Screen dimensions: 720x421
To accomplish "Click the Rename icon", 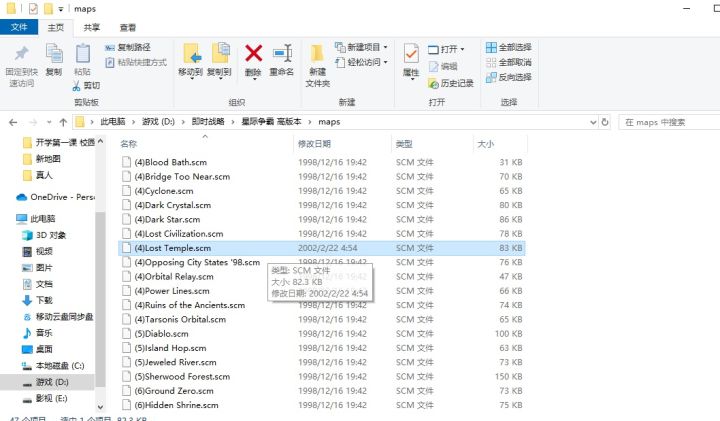I will click(x=282, y=53).
